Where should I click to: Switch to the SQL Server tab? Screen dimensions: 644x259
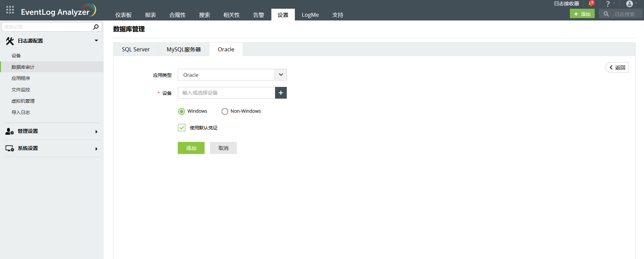click(136, 49)
